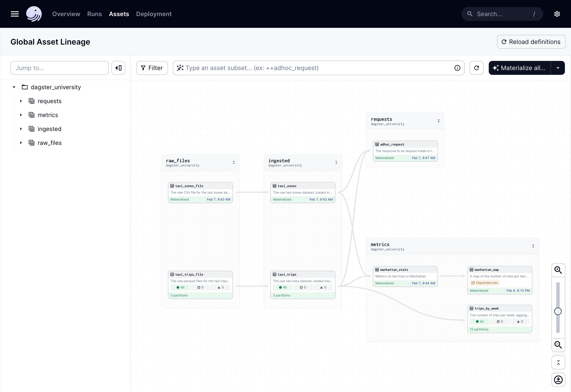Screen dimensions: 571x392
Task: Click 'Materialized' status on taxi_zones_file
Action: click(180, 199)
